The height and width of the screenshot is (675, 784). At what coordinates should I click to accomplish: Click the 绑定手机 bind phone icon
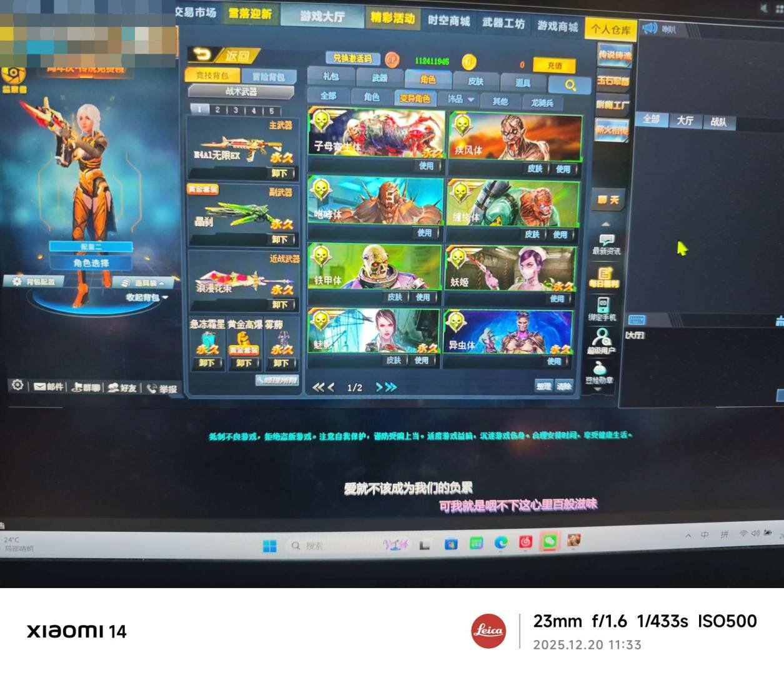pos(603,309)
